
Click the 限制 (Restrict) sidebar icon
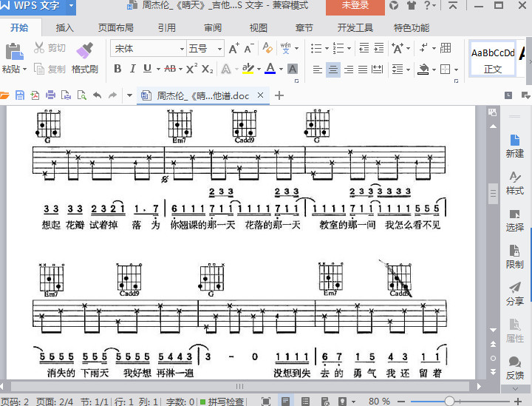(515, 256)
